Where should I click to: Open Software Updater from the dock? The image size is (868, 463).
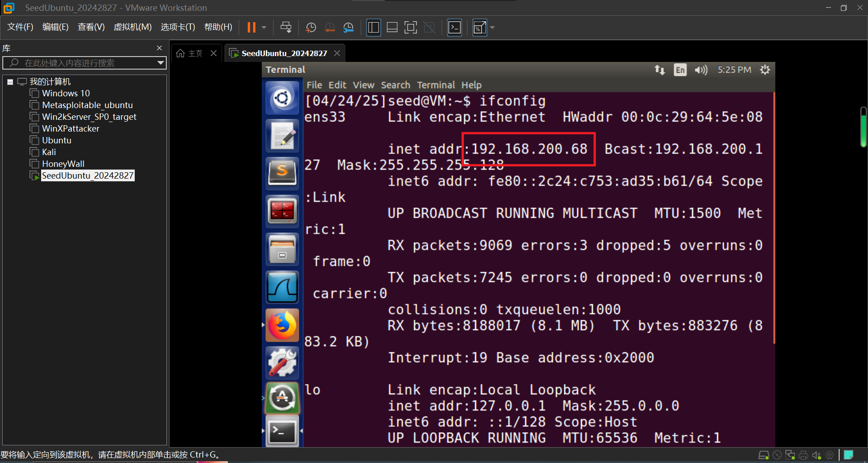(x=282, y=398)
